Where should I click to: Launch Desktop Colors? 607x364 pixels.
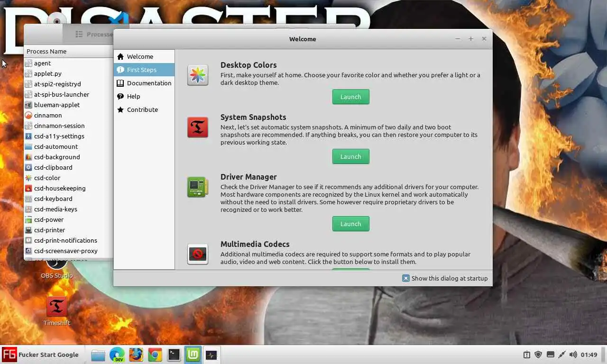tap(350, 97)
